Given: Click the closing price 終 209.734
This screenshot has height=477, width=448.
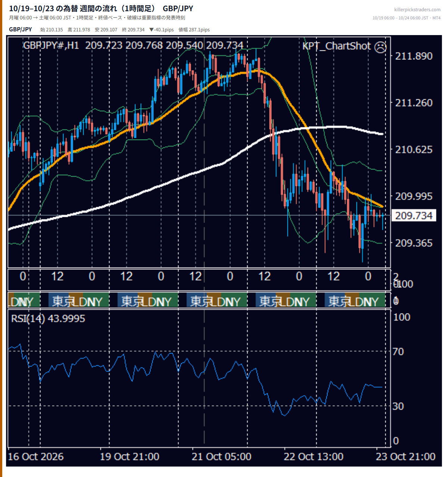Looking at the screenshot, I should (133, 29).
